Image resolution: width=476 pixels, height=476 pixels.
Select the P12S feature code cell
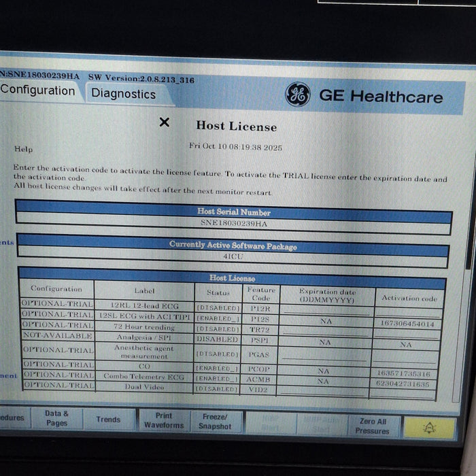260,319
